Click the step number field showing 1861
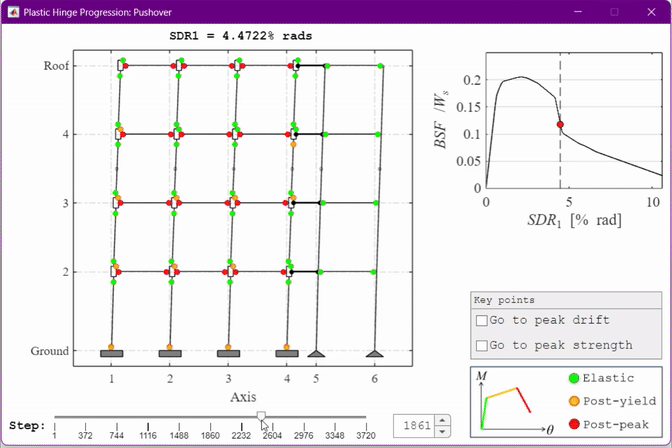Viewport: 672px width, 448px height. click(x=416, y=426)
